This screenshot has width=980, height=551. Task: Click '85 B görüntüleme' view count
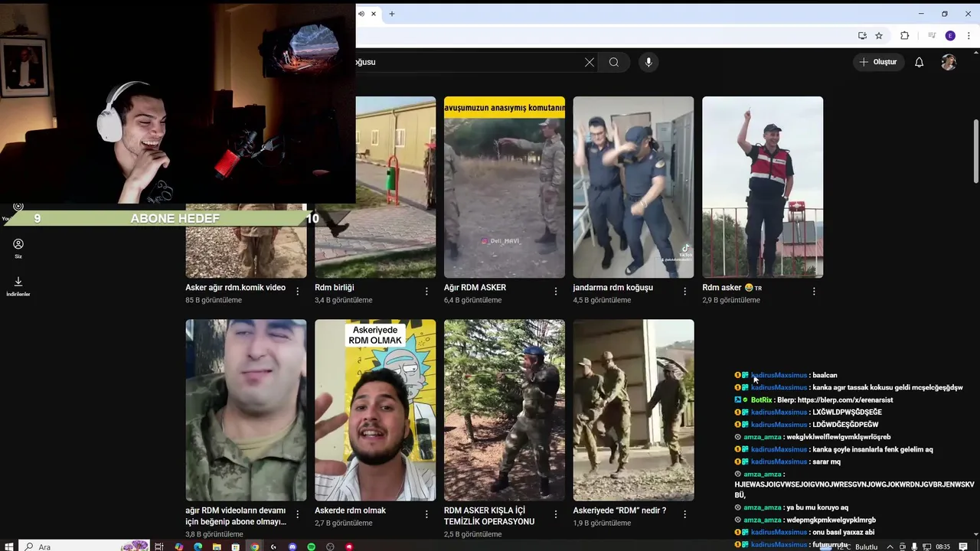click(x=214, y=300)
